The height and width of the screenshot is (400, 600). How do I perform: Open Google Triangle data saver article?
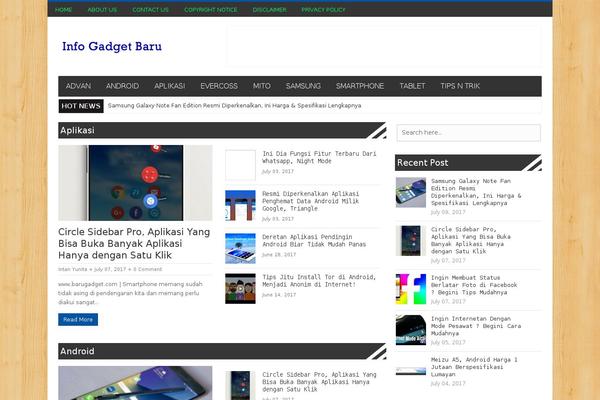click(311, 201)
